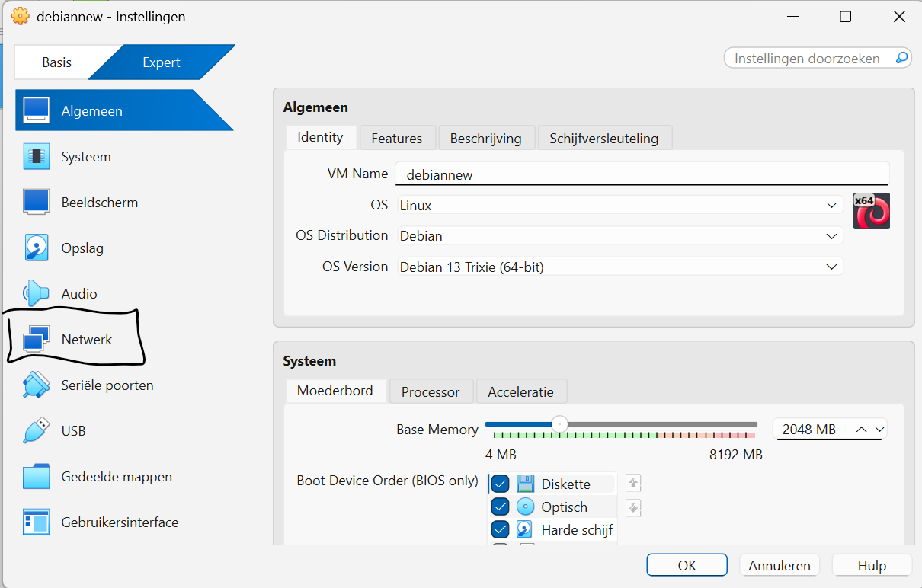Open the Processor tab

click(x=431, y=392)
